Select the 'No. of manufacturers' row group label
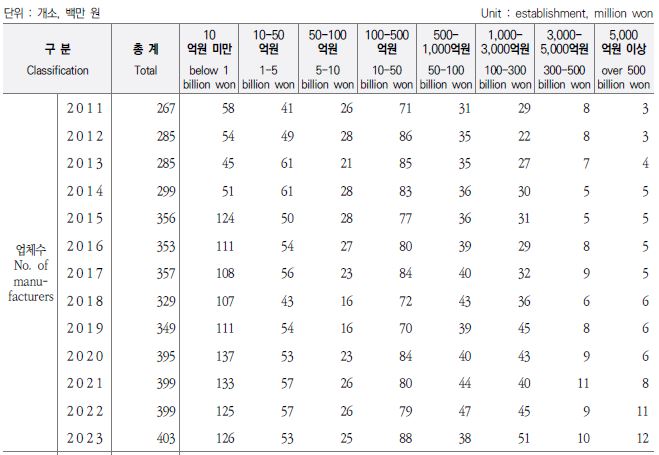Viewport: 659px width, 455px height. click(x=31, y=273)
